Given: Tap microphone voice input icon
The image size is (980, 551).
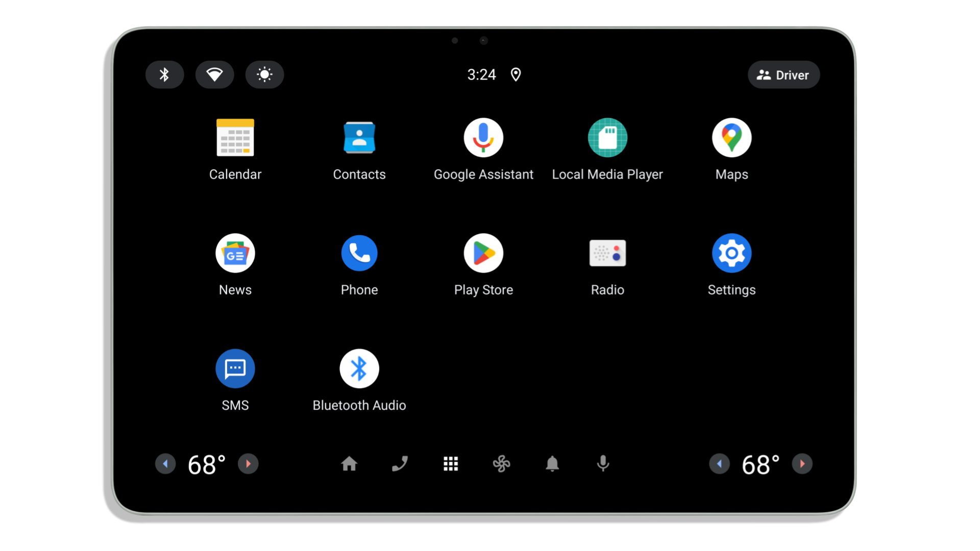Looking at the screenshot, I should click(x=602, y=464).
